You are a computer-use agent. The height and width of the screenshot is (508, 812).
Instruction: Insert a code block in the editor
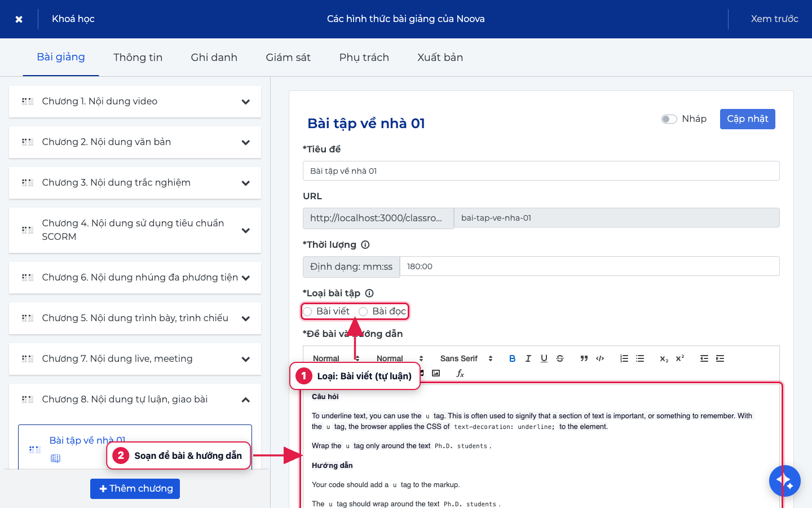[x=599, y=358]
